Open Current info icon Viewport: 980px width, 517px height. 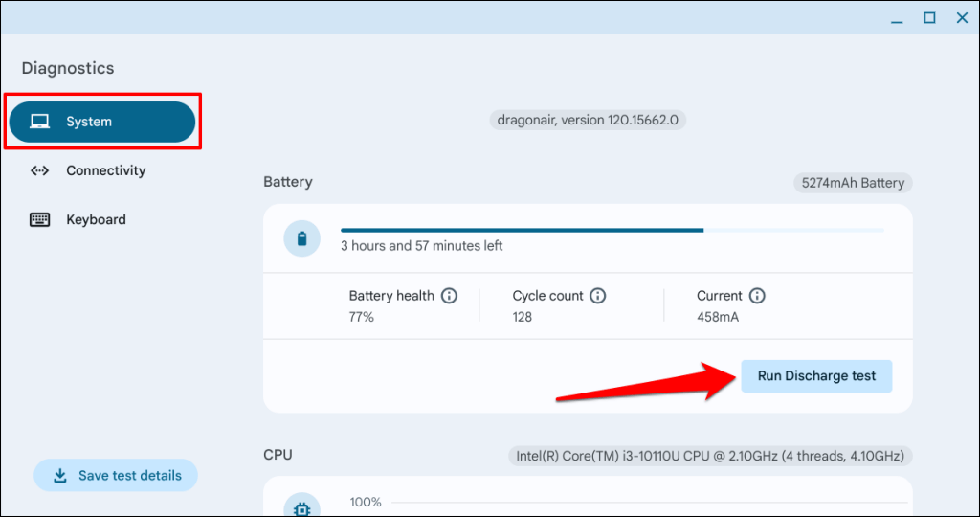click(x=757, y=296)
